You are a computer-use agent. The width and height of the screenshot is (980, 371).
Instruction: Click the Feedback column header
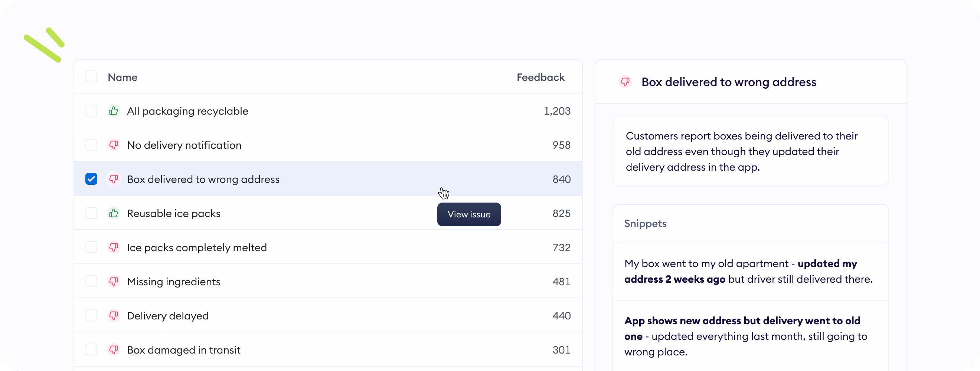coord(540,77)
